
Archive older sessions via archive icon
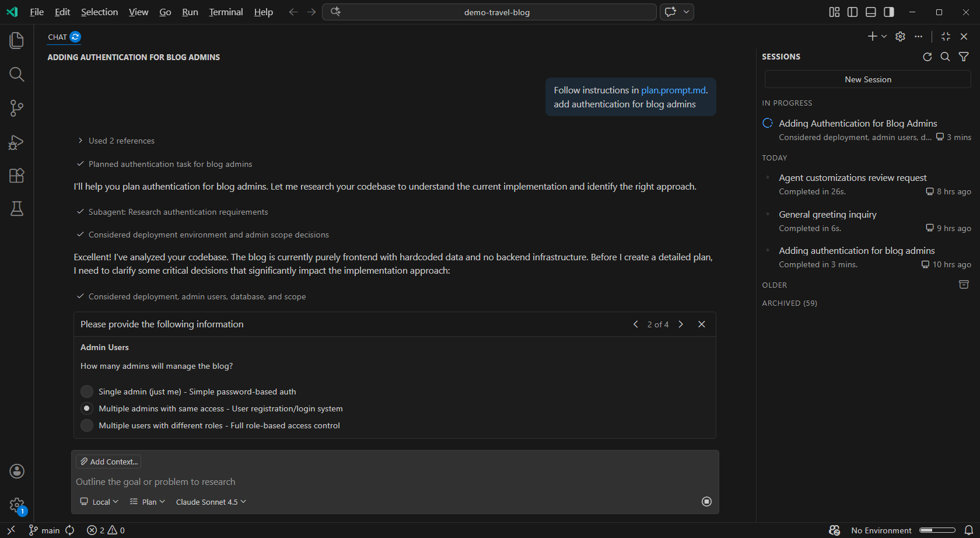(x=963, y=284)
